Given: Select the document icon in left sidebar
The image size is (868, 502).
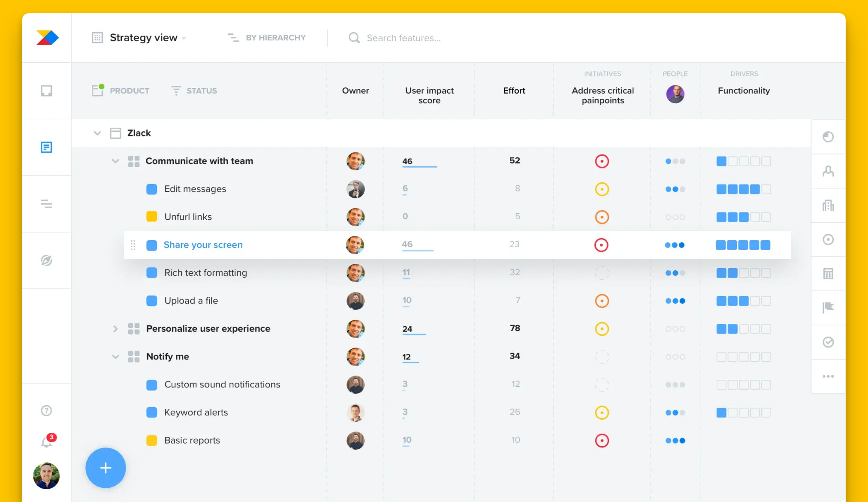Looking at the screenshot, I should [46, 147].
